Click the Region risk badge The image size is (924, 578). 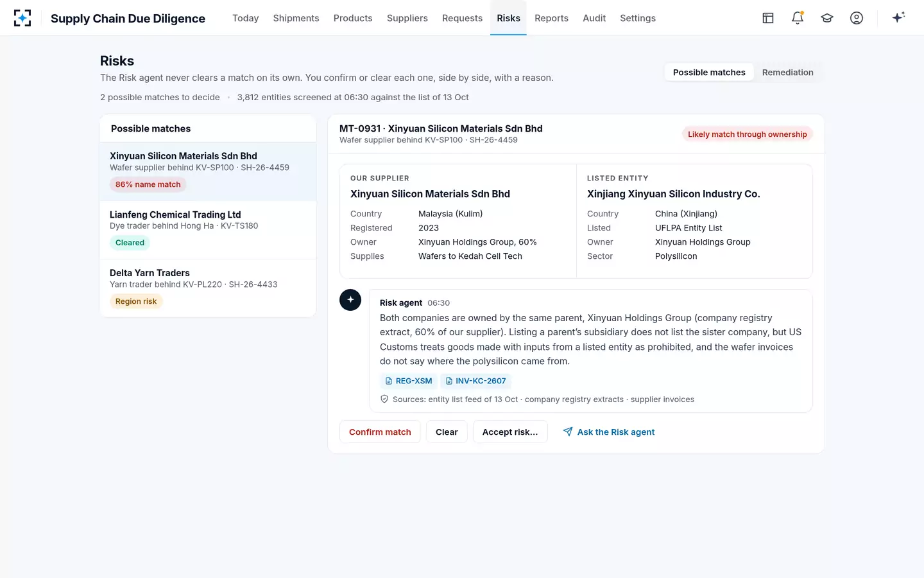(x=136, y=301)
